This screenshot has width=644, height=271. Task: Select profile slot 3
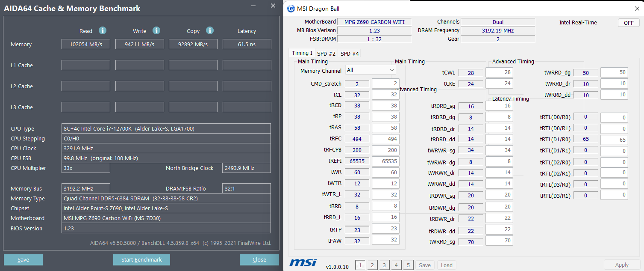point(384,265)
